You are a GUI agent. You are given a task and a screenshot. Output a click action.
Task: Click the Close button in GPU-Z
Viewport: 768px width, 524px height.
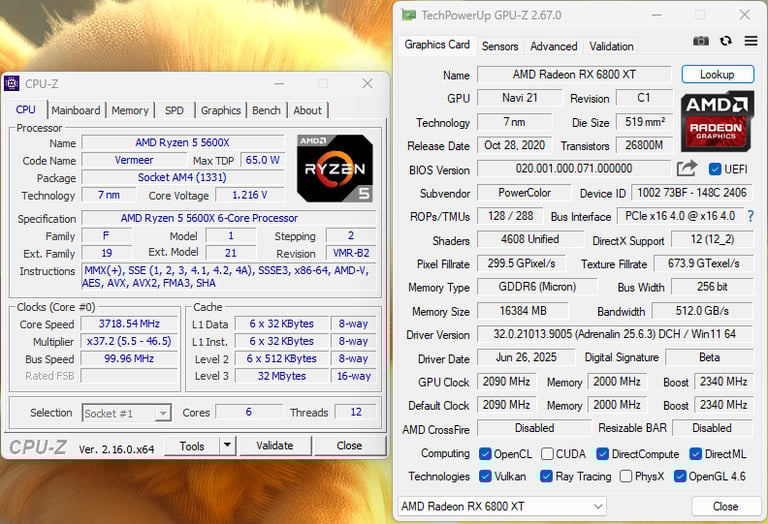[726, 506]
